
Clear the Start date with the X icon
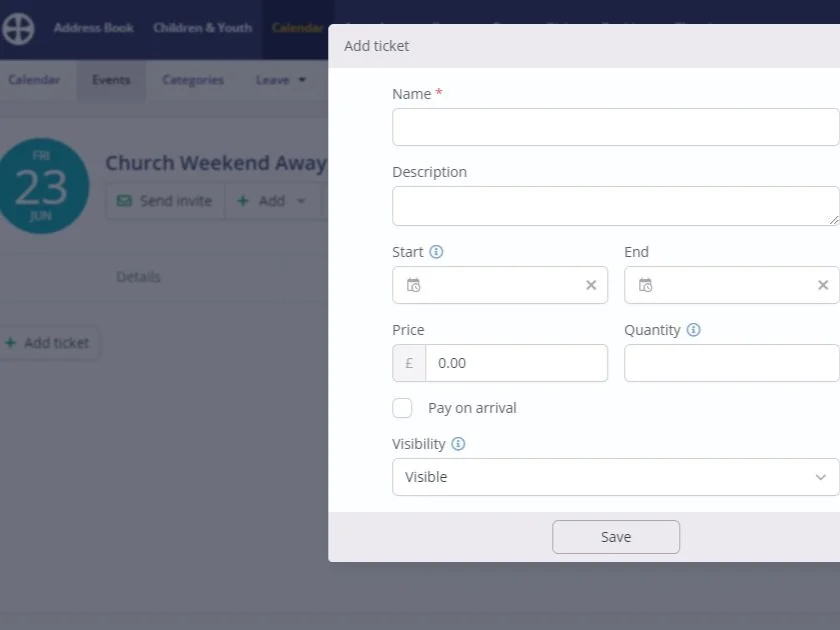(591, 285)
